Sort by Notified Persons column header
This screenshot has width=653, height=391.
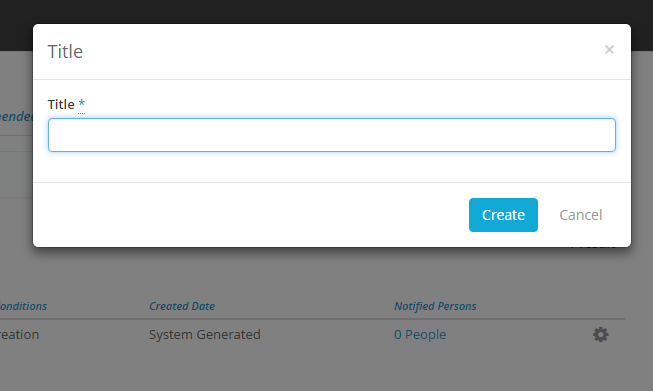coord(435,306)
